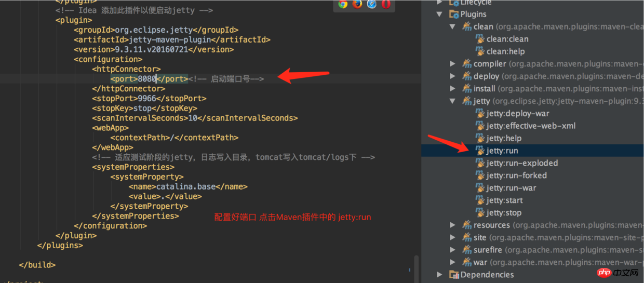Image resolution: width=644 pixels, height=283 pixels.
Task: Click the version 9.3.11.v20160721 line
Action: tap(154, 49)
